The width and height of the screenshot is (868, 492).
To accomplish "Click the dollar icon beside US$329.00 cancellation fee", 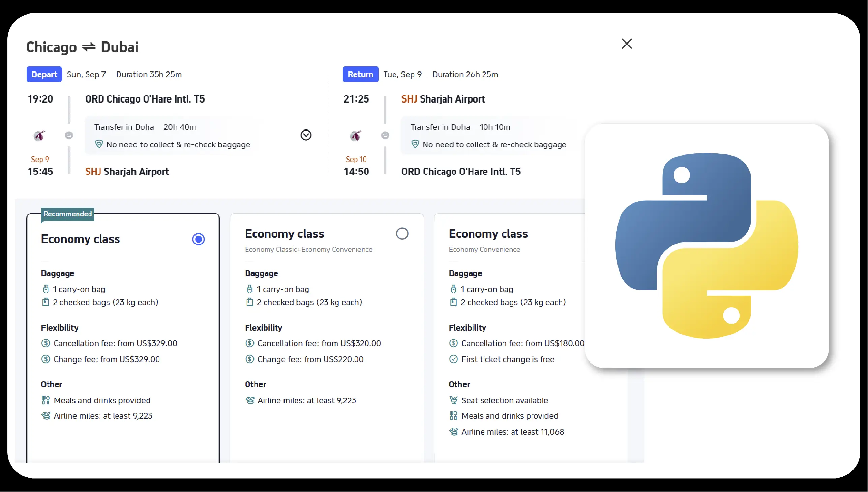I will [x=46, y=343].
